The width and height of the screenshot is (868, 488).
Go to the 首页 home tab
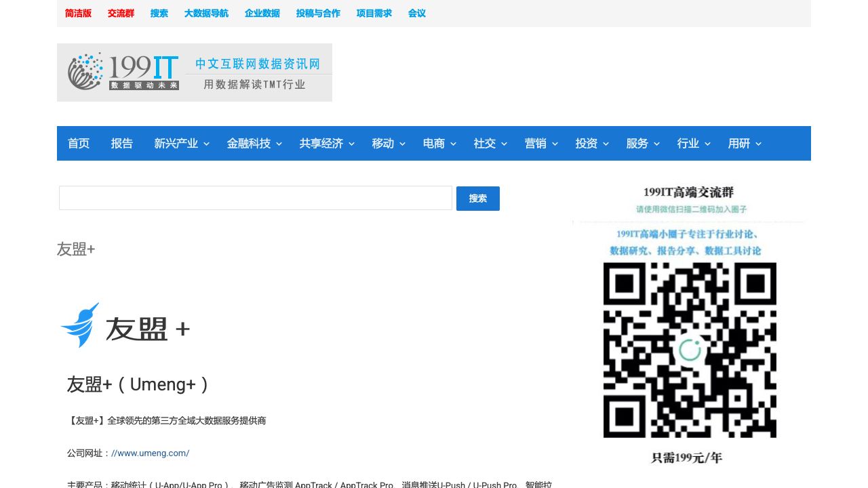[x=79, y=144]
